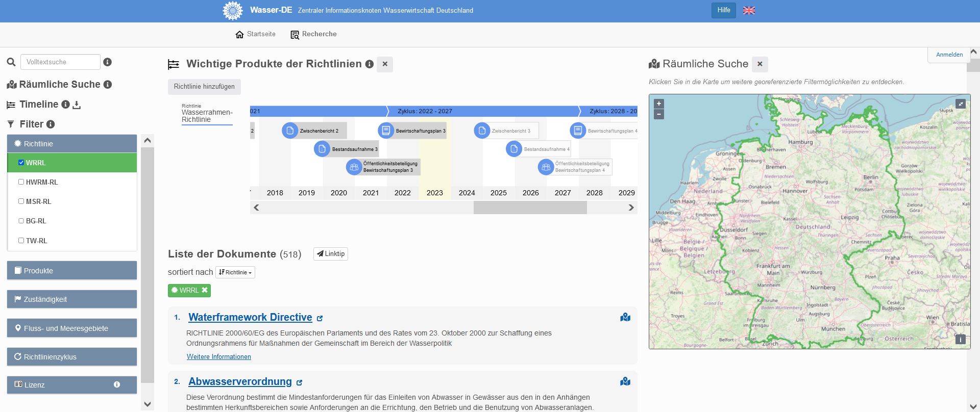The width and height of the screenshot is (980, 412).
Task: Open the Abwasserverordnung document link
Action: point(240,381)
